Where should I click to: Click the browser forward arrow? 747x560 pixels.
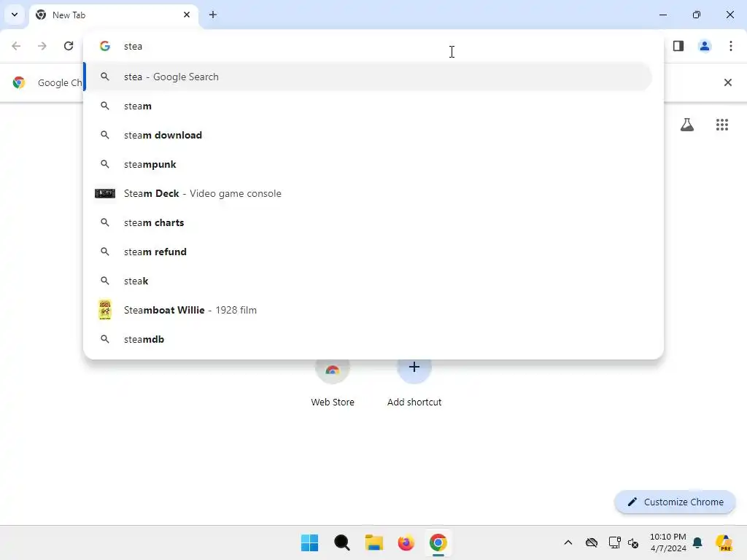pos(42,46)
